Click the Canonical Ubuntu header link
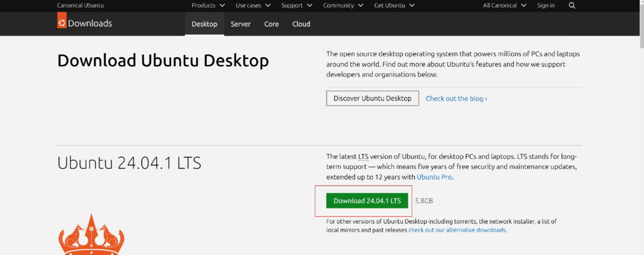 [80, 5]
